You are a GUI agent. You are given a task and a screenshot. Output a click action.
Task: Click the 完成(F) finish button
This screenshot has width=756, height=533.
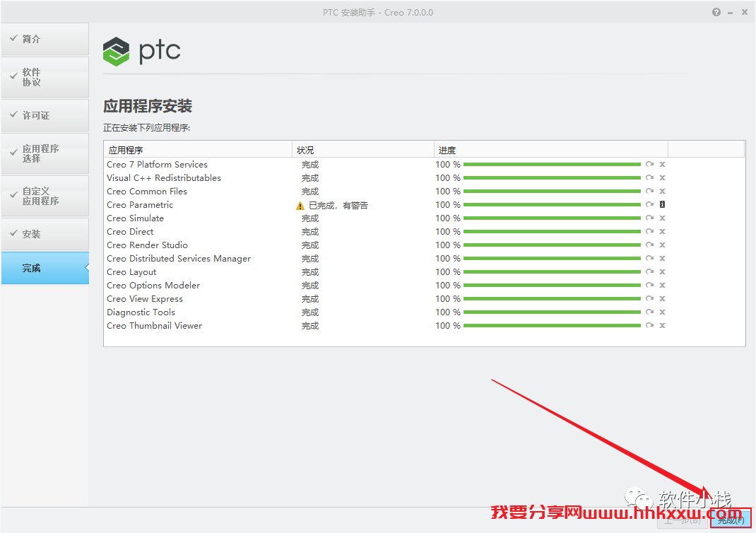coord(731,520)
